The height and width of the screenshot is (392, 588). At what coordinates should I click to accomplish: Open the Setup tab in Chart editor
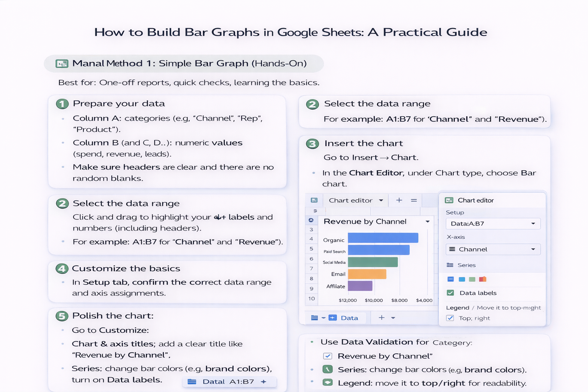click(455, 212)
